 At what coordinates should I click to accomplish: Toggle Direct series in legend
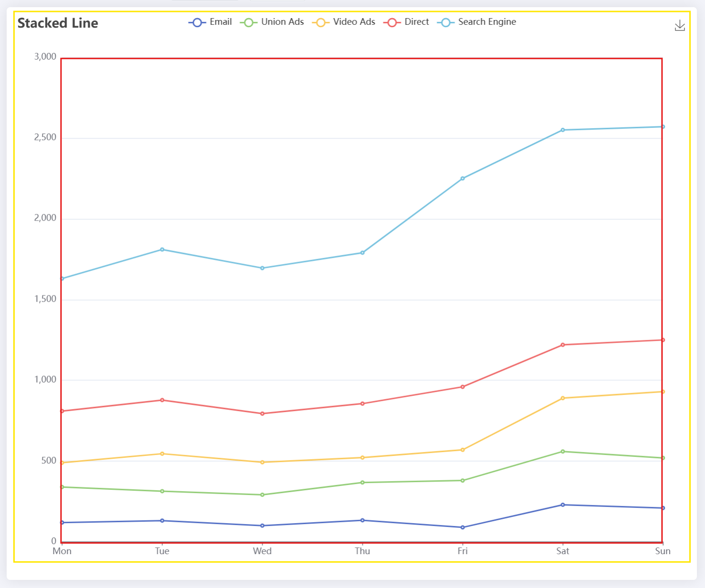(x=406, y=22)
